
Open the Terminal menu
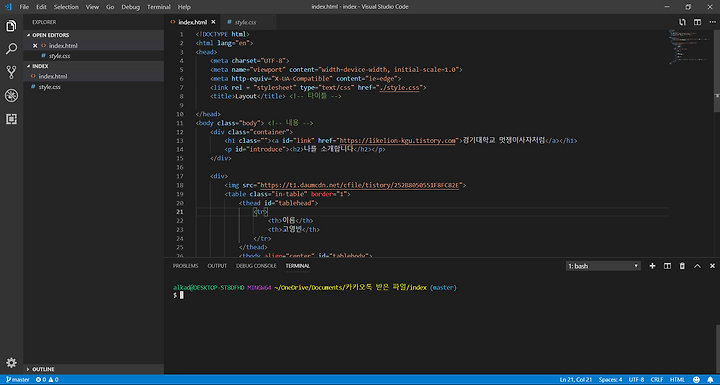pos(159,7)
